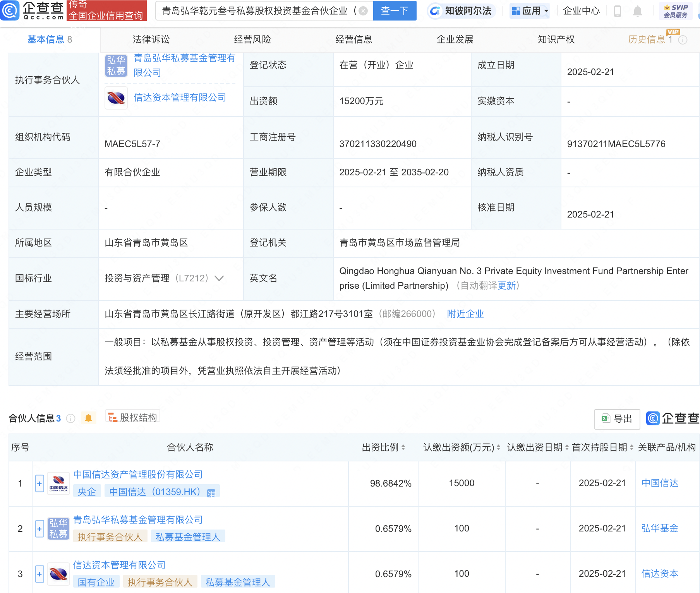Image resolution: width=700 pixels, height=593 pixels.
Task: Click 央企 tag in row 1
Action: (87, 492)
